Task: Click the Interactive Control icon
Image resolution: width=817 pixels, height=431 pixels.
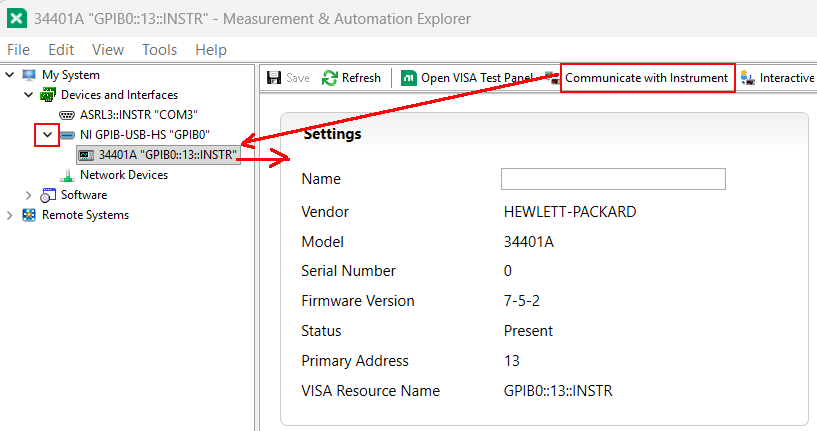Action: coord(748,78)
